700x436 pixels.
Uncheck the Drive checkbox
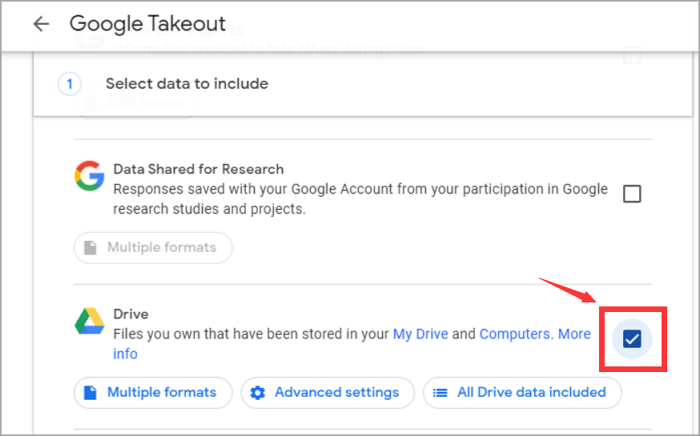coord(631,340)
